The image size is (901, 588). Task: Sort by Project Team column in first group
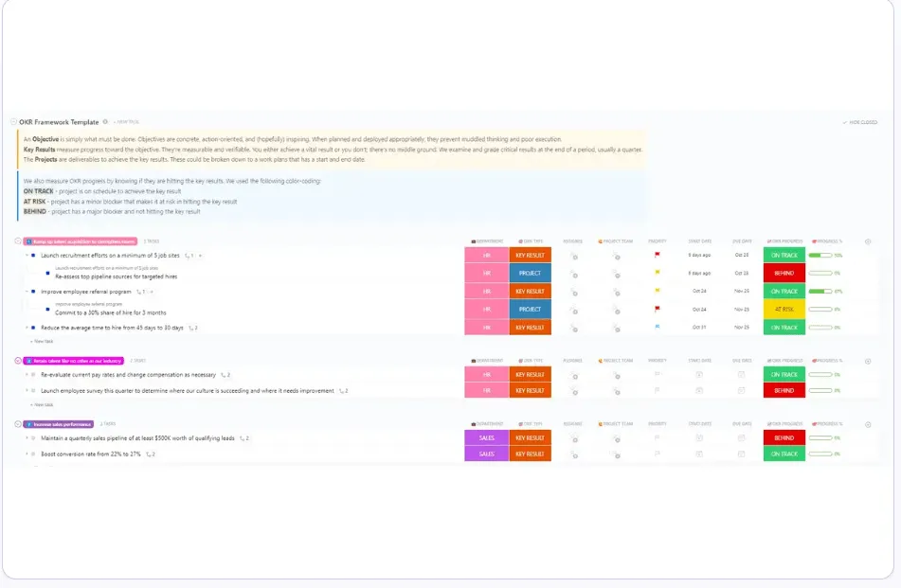616,241
